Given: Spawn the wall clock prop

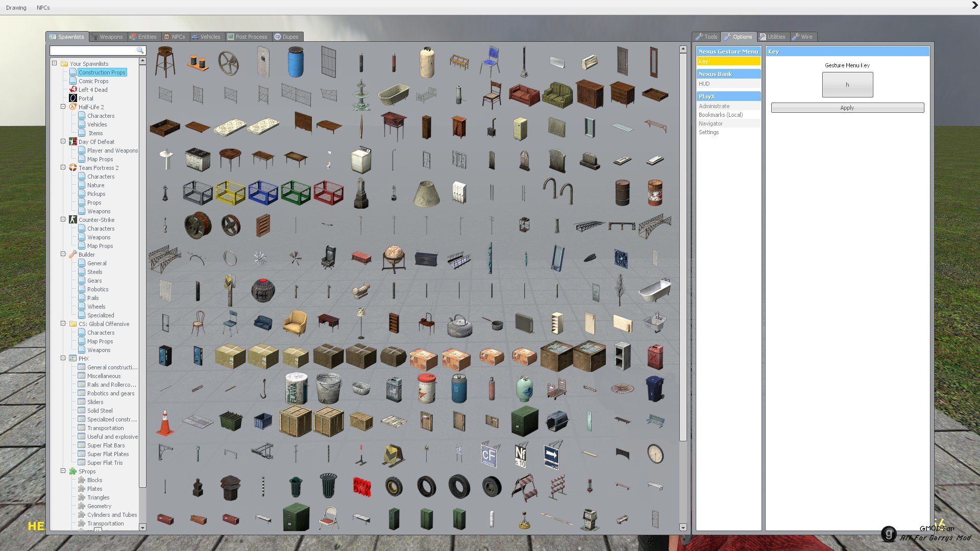Looking at the screenshot, I should click(x=655, y=454).
